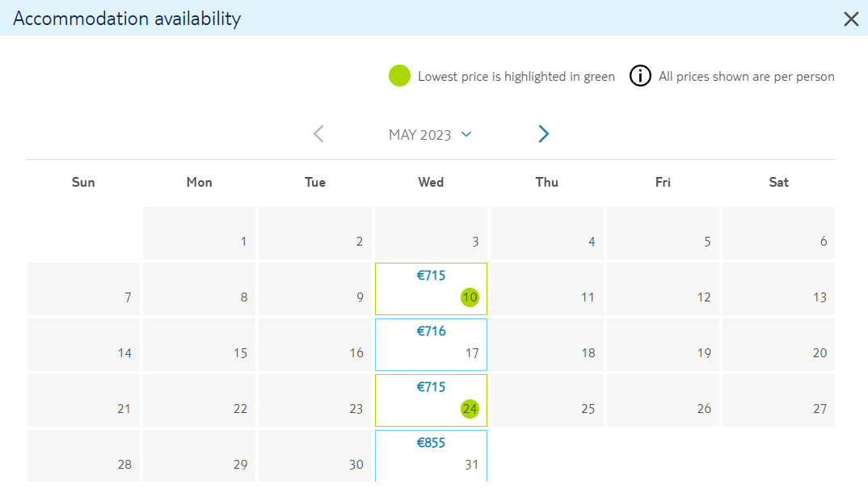The height and width of the screenshot is (493, 868).
Task: Click unavailable date May 1
Action: coord(200,234)
